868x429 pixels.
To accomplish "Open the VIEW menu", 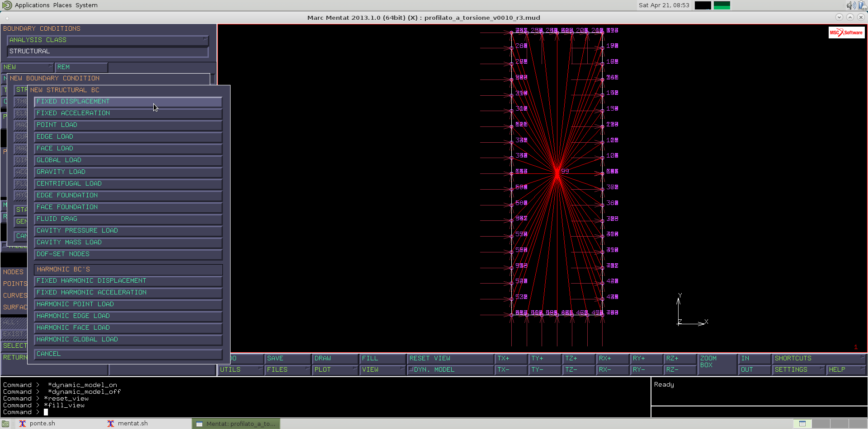I will [382, 370].
